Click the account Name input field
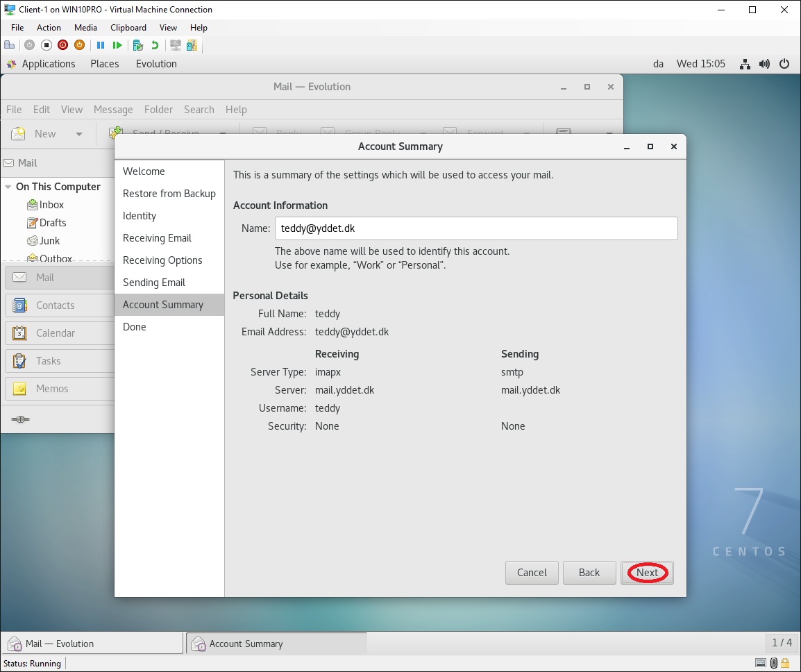 click(x=476, y=228)
